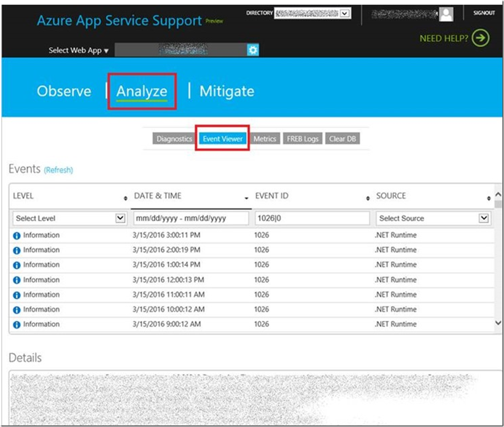Click the Event ID filter field
This screenshot has height=427, width=504.
[x=312, y=218]
